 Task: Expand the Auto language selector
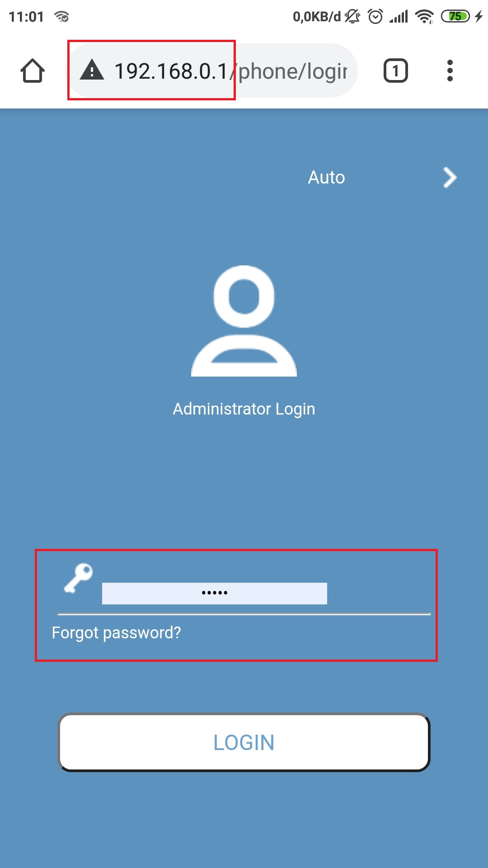(326, 178)
